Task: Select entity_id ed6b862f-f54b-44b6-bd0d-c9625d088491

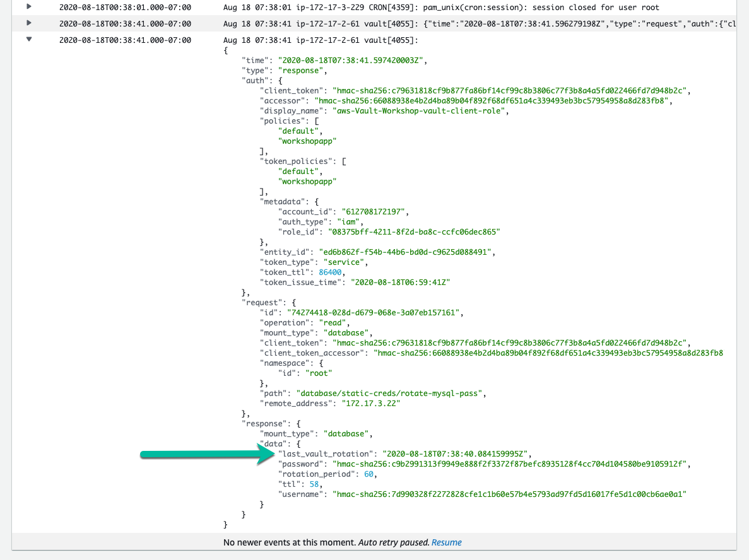Action: (405, 252)
